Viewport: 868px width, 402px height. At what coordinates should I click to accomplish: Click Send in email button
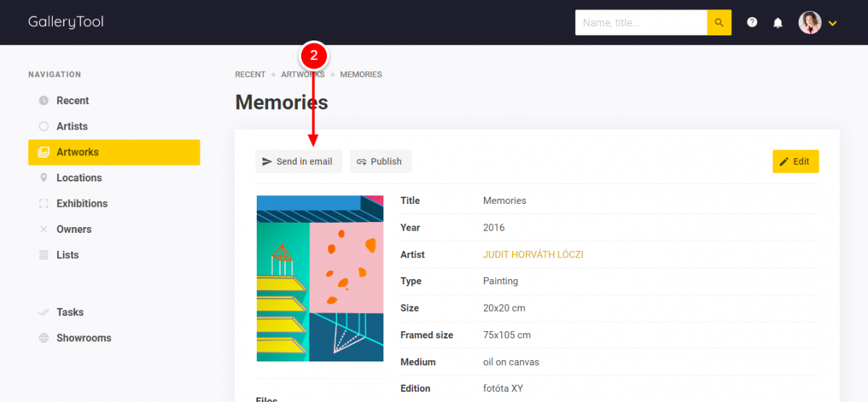click(x=299, y=161)
